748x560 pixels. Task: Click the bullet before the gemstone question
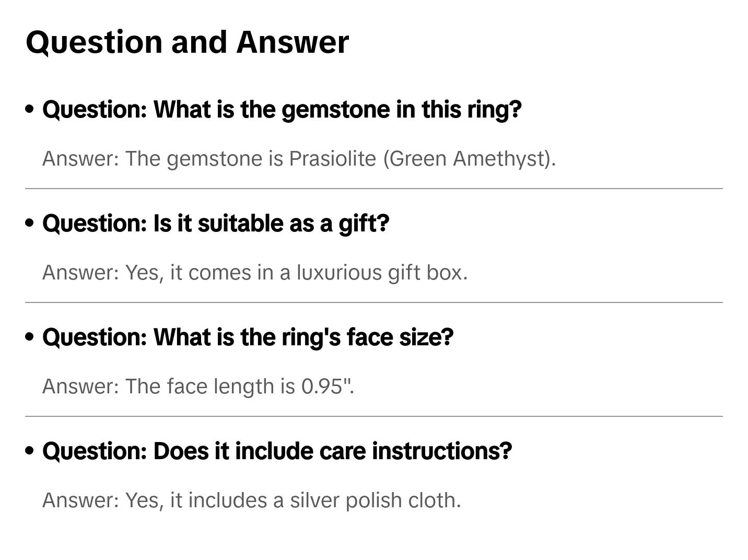pos(30,109)
